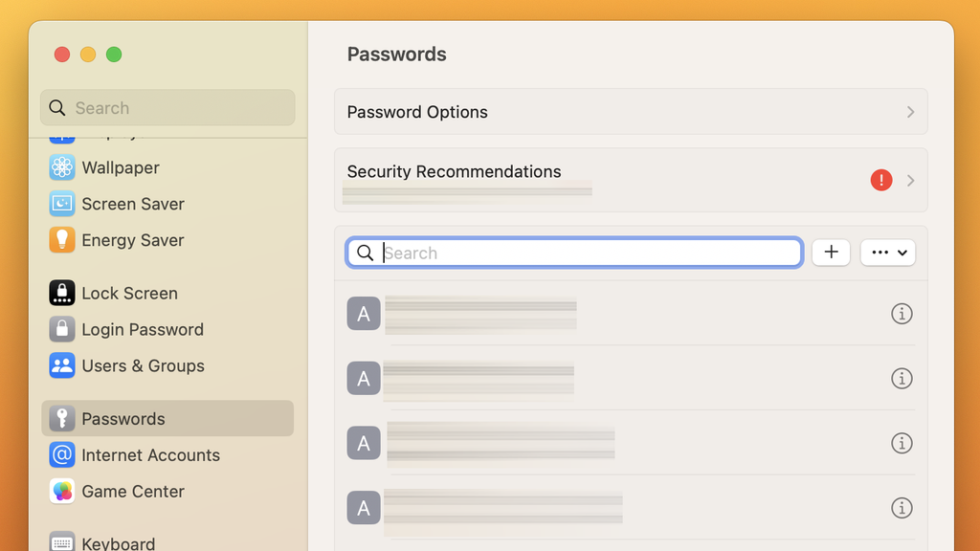
Task: Click the Internet Accounts @ icon
Action: pos(61,455)
